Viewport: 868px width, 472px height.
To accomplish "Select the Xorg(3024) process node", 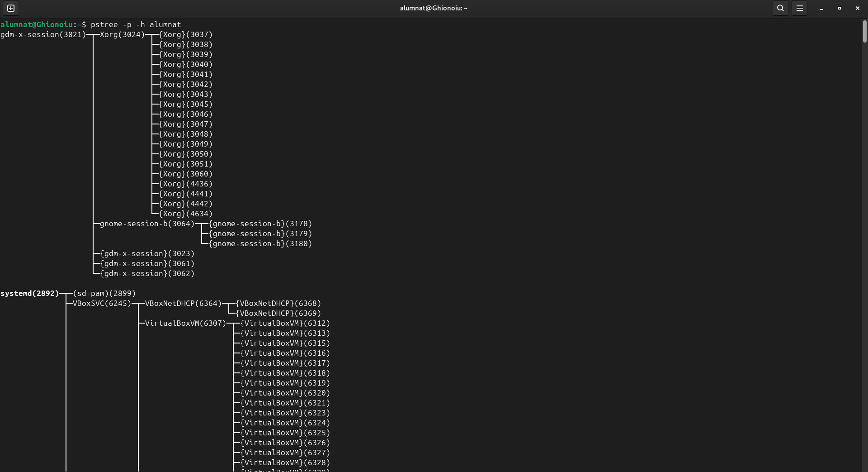I will tap(122, 34).
